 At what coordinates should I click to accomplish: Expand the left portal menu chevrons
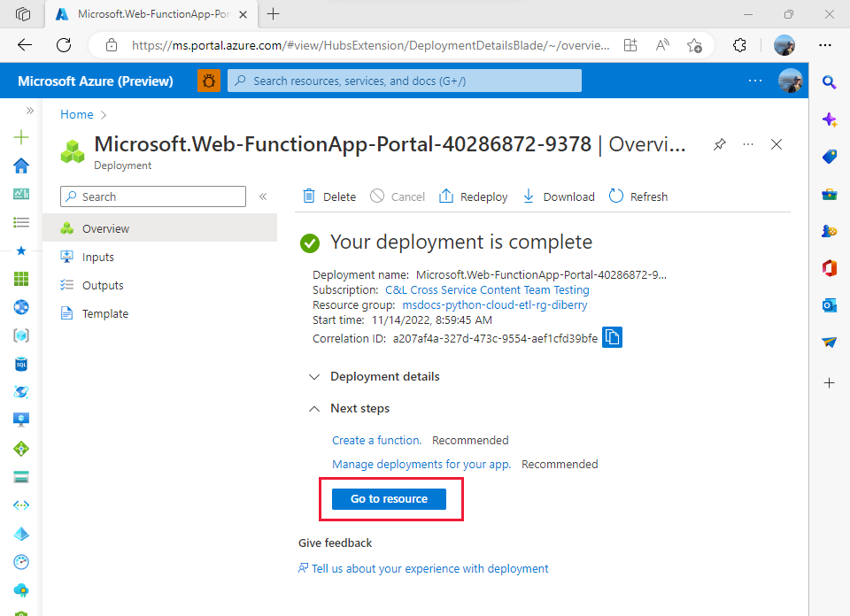(x=30, y=111)
